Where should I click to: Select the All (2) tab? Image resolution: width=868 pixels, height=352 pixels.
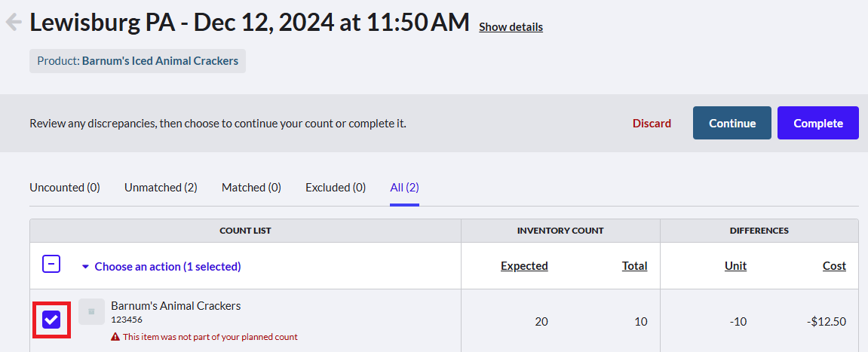405,188
